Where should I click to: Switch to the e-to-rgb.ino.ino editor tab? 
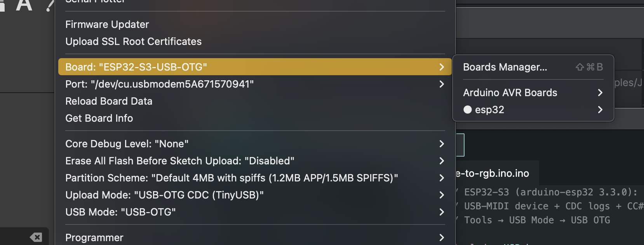pos(493,173)
